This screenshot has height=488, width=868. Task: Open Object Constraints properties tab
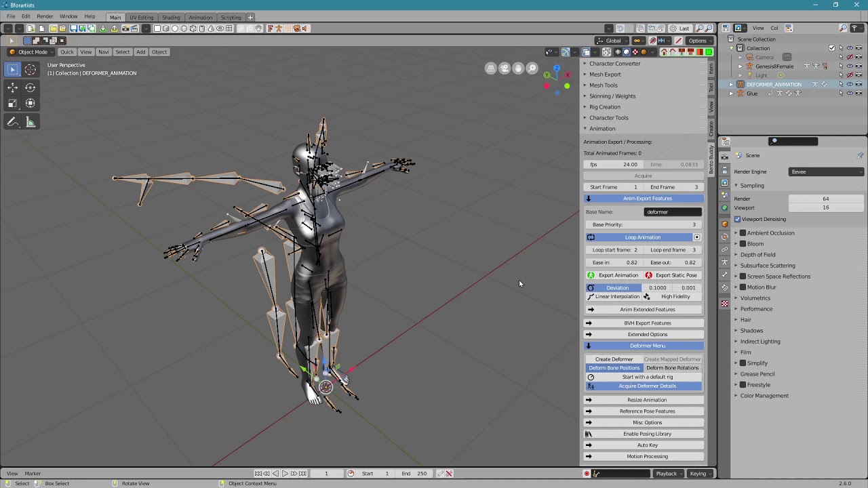coord(724,249)
